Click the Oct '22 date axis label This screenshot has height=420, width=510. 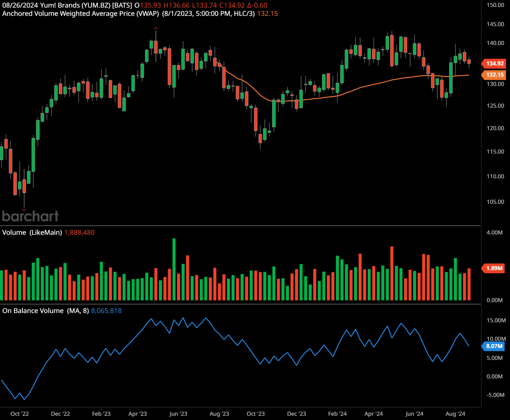click(19, 414)
